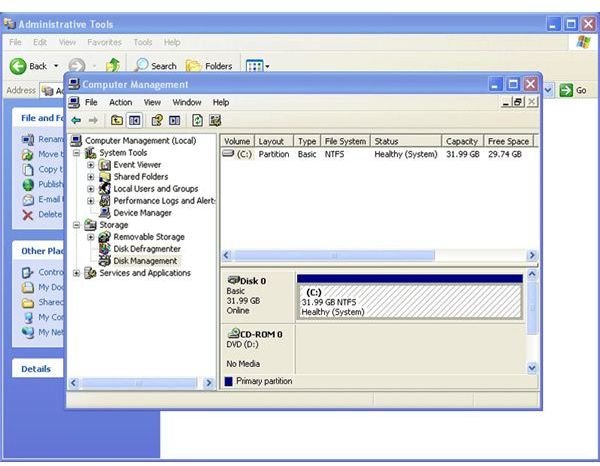Image resolution: width=600 pixels, height=466 pixels.
Task: Open View menu in Computer Management
Action: (152, 102)
